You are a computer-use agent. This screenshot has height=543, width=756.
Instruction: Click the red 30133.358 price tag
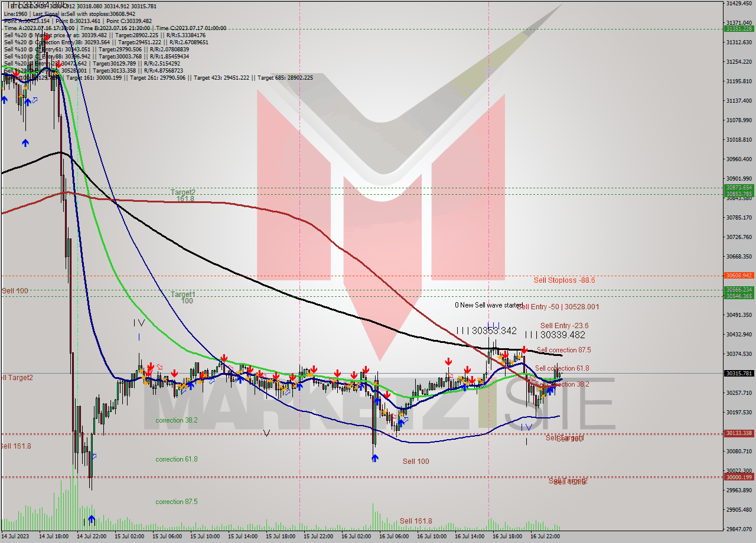click(739, 433)
